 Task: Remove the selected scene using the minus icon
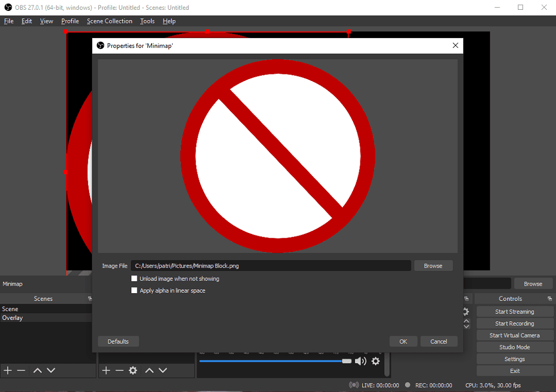pyautogui.click(x=21, y=370)
